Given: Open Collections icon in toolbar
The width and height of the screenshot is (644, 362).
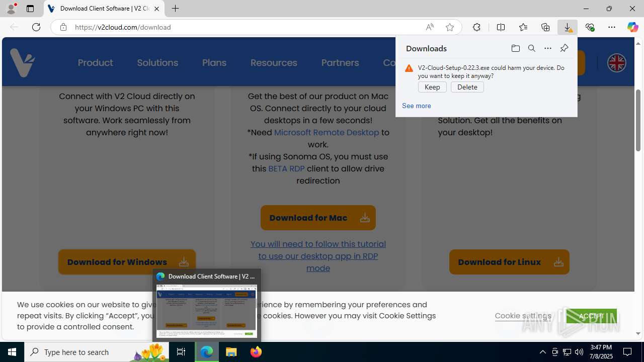Looking at the screenshot, I should pyautogui.click(x=545, y=27).
